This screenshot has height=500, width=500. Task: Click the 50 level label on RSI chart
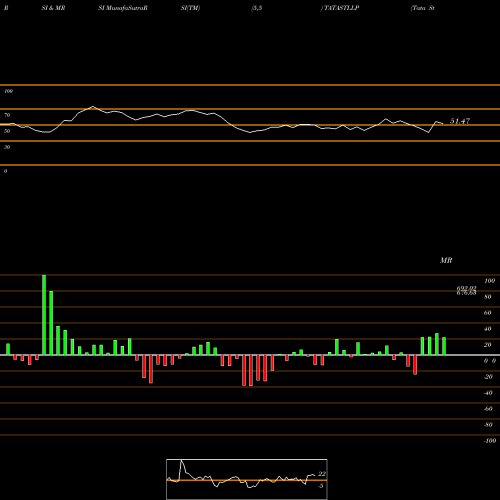click(x=7, y=131)
